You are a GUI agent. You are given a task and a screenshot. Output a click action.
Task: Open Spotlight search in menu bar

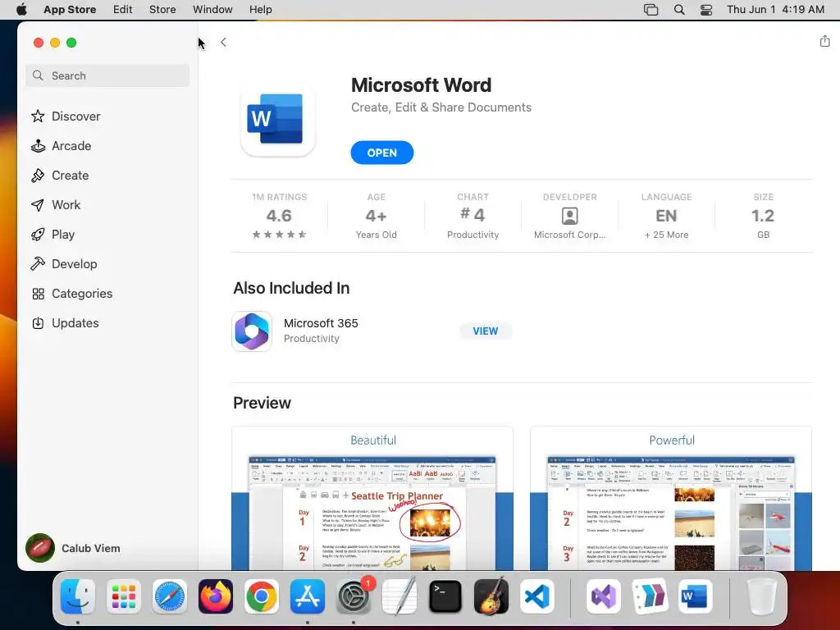(x=678, y=10)
